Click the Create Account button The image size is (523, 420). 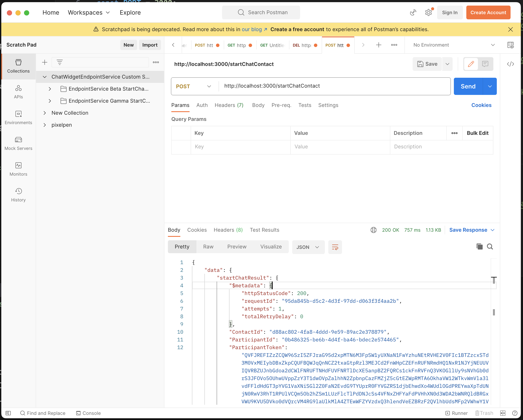tap(488, 12)
